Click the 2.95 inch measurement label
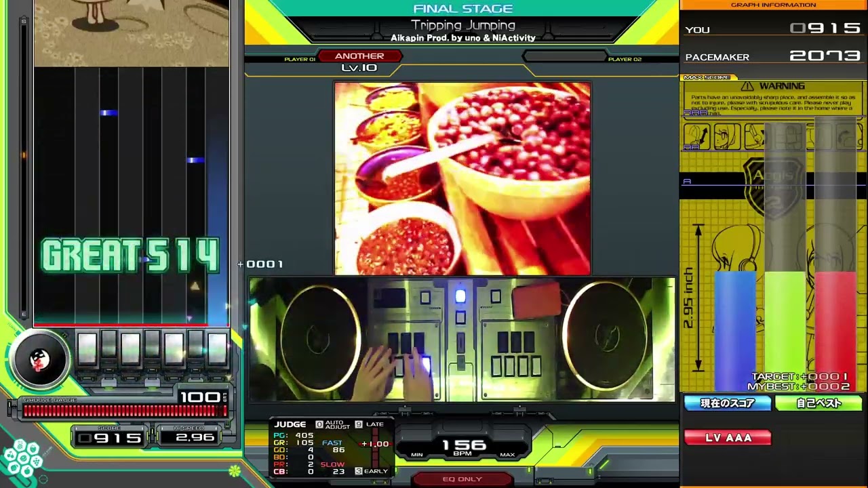Screen dimensions: 868x488 689,298
